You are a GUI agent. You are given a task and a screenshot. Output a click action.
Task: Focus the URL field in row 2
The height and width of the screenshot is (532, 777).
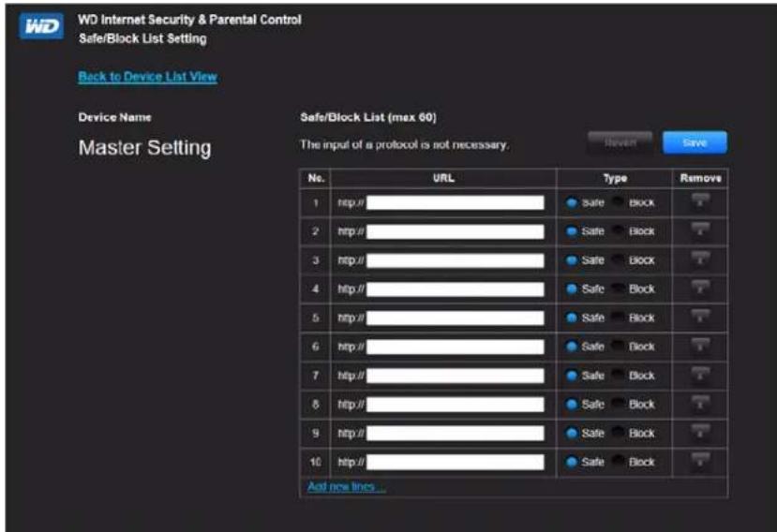455,231
